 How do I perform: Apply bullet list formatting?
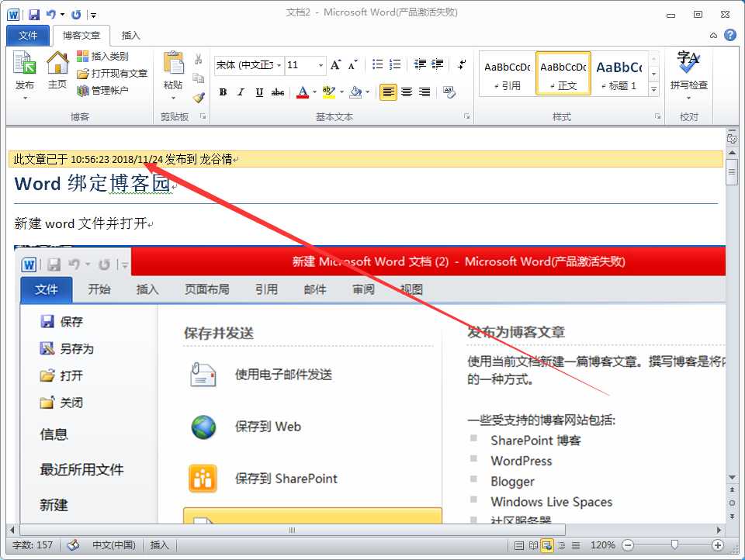378,64
